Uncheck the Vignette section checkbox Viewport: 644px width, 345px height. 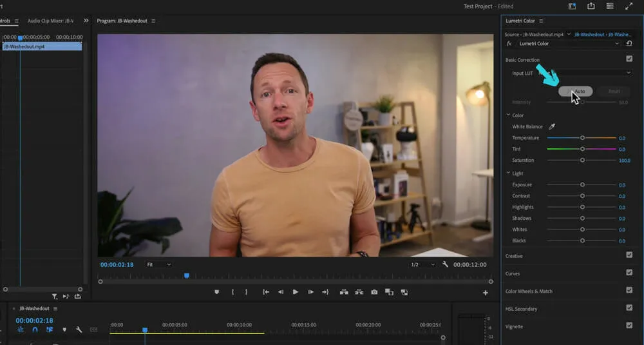[x=629, y=326]
